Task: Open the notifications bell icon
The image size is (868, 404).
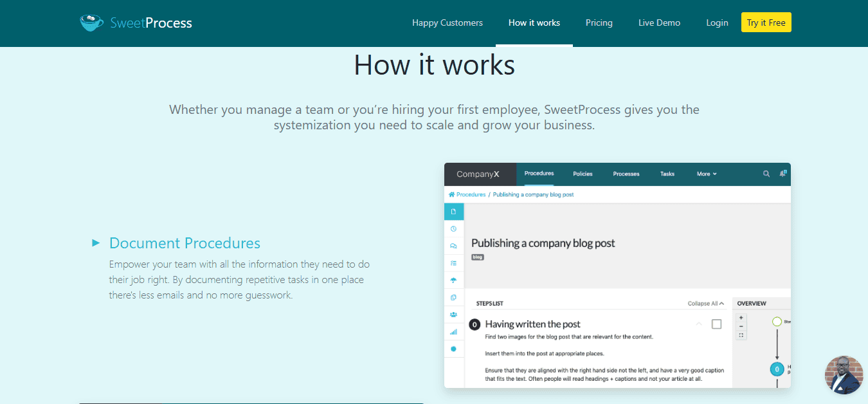Action: [783, 174]
